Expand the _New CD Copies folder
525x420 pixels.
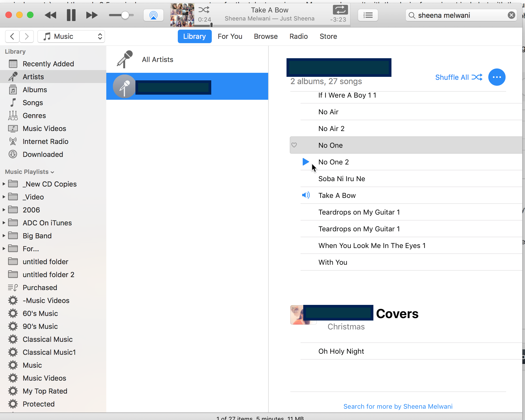tap(4, 184)
